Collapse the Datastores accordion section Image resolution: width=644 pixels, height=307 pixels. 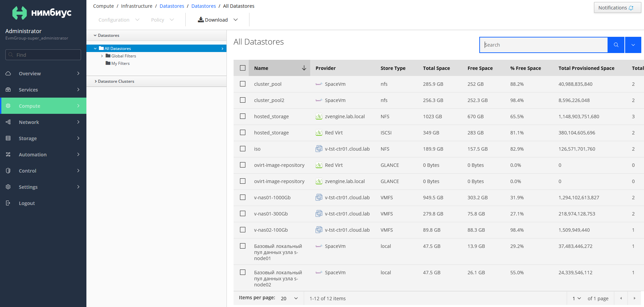[x=156, y=35]
